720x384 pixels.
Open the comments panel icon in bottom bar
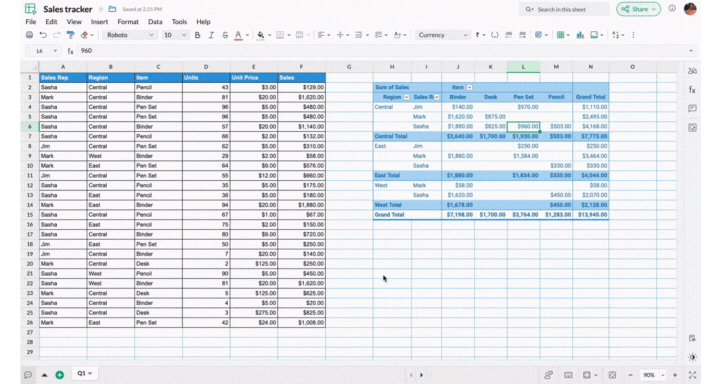pyautogui.click(x=28, y=375)
